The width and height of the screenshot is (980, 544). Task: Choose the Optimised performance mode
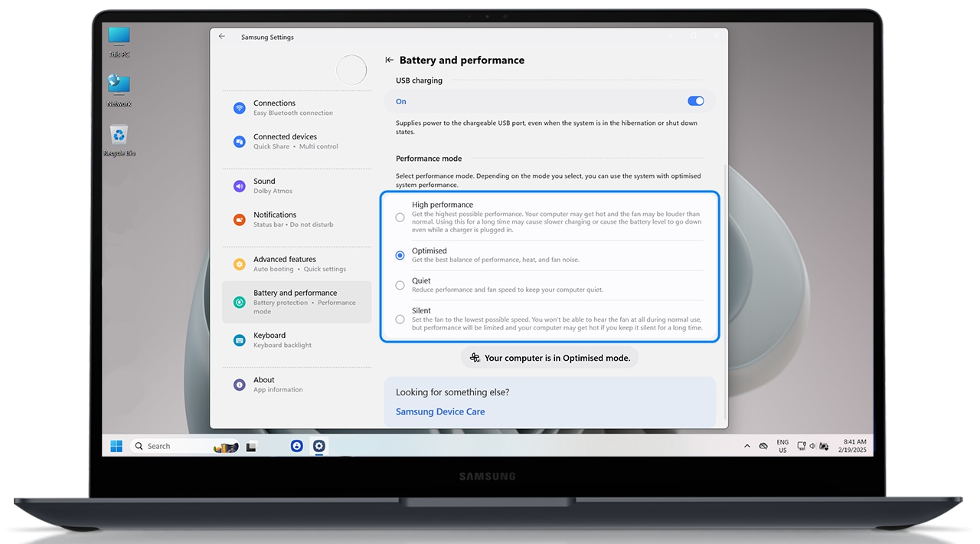click(x=400, y=255)
